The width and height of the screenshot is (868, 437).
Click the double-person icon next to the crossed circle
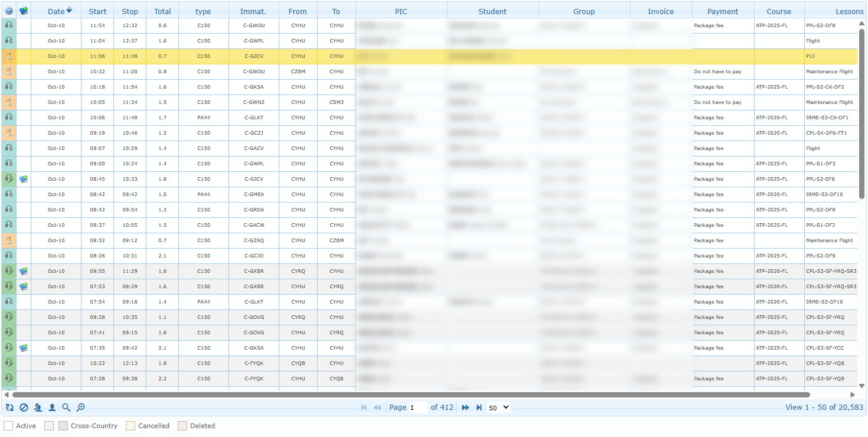(38, 407)
